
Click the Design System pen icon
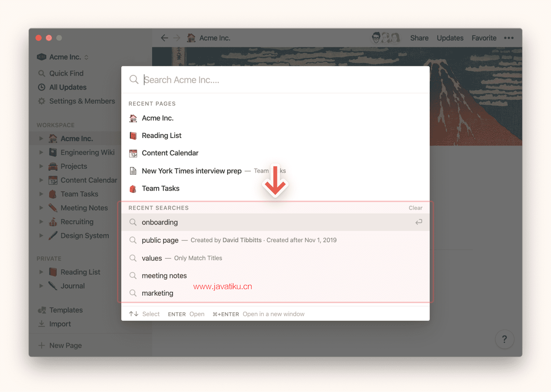(53, 235)
